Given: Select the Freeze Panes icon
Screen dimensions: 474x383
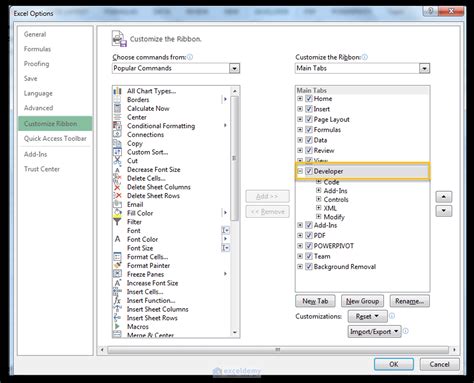Looking at the screenshot, I should click(117, 274).
